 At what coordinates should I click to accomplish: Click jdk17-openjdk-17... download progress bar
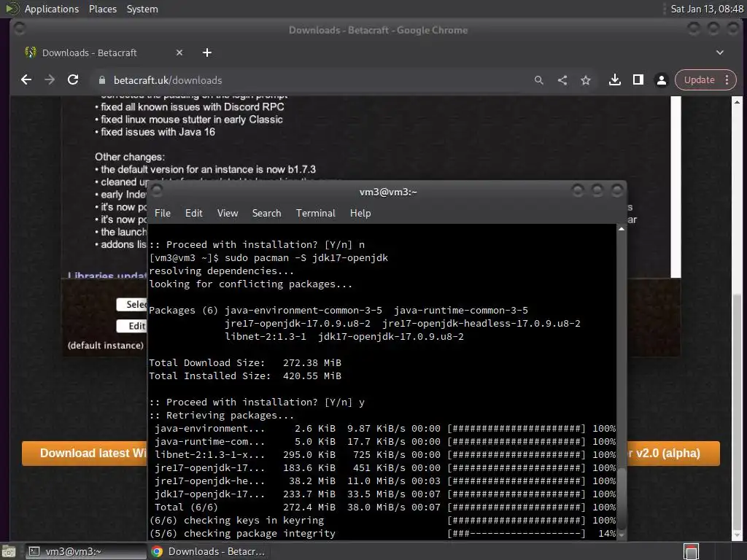[x=516, y=494]
